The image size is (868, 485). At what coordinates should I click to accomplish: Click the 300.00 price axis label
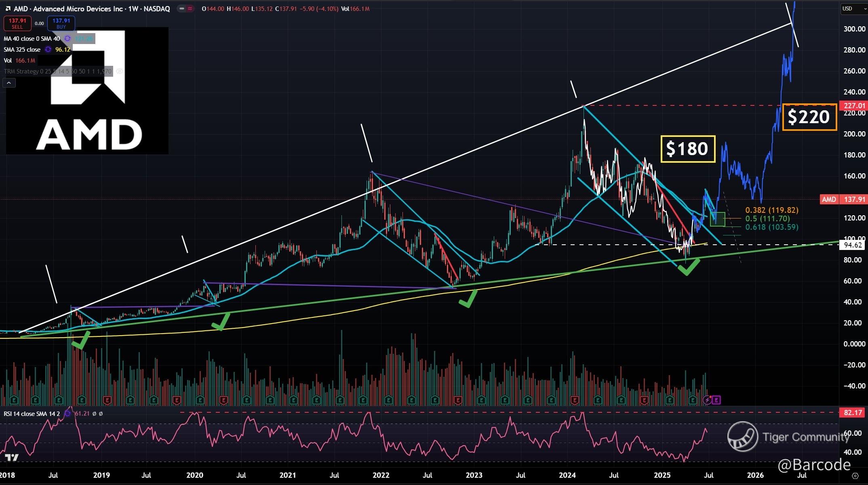[854, 29]
